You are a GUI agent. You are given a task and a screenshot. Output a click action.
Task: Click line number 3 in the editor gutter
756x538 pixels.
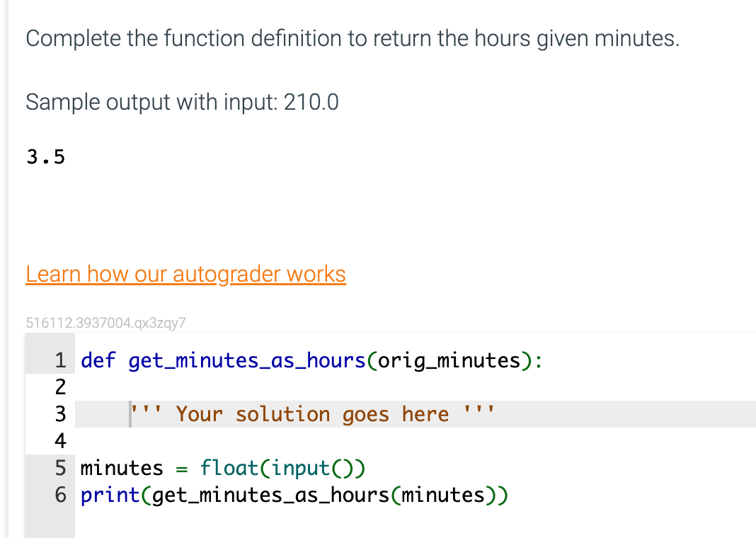pyautogui.click(x=60, y=413)
